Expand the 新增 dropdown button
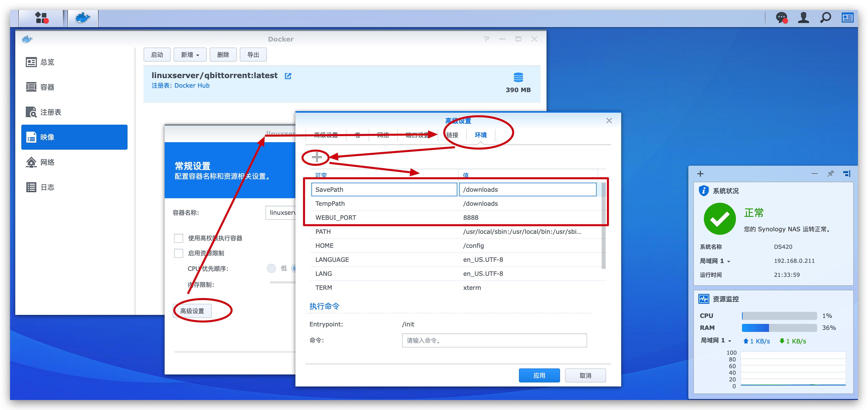The image size is (868, 410). point(190,55)
